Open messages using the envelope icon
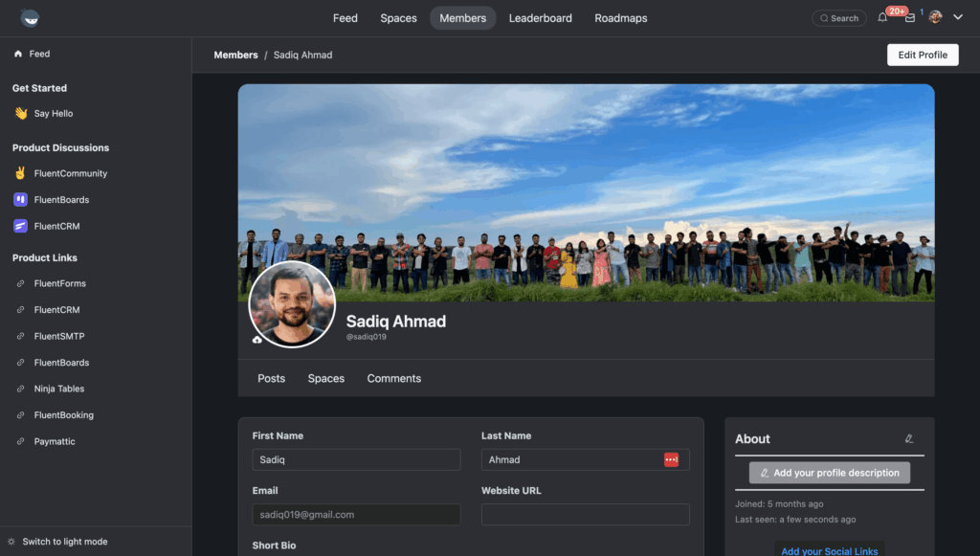The image size is (980, 556). 909,17
